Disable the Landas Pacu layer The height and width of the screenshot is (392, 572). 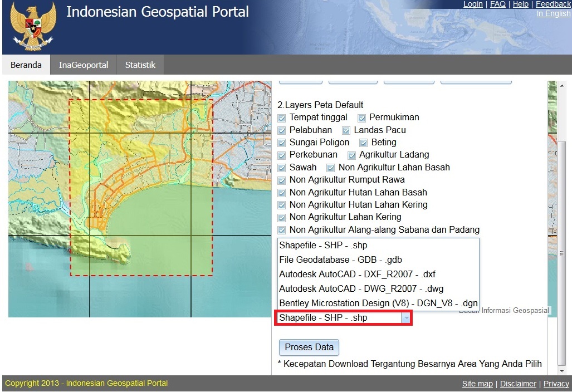(346, 130)
